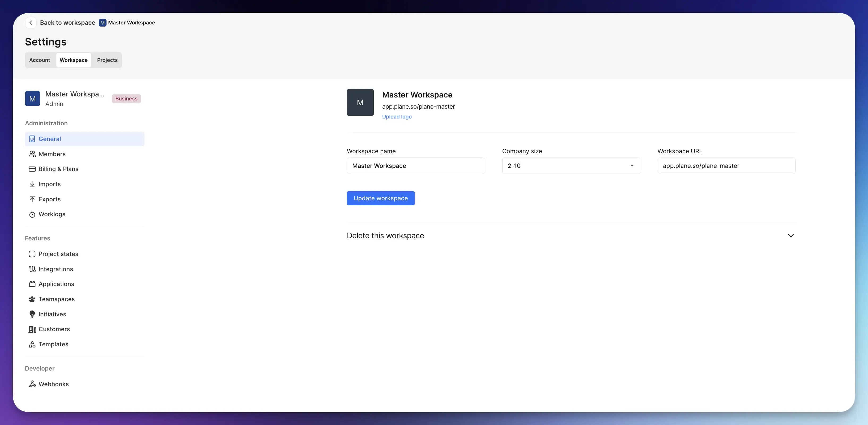Image resolution: width=868 pixels, height=425 pixels.
Task: Open the Exports section
Action: 49,199
